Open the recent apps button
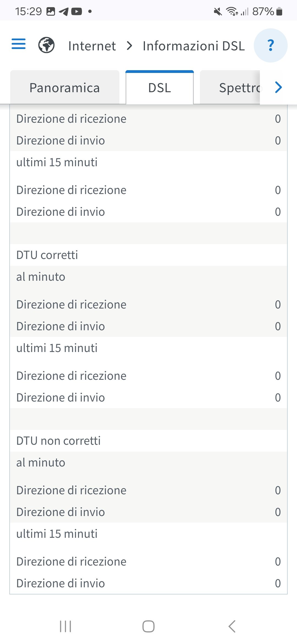This screenshot has width=297, height=644. (x=65, y=626)
